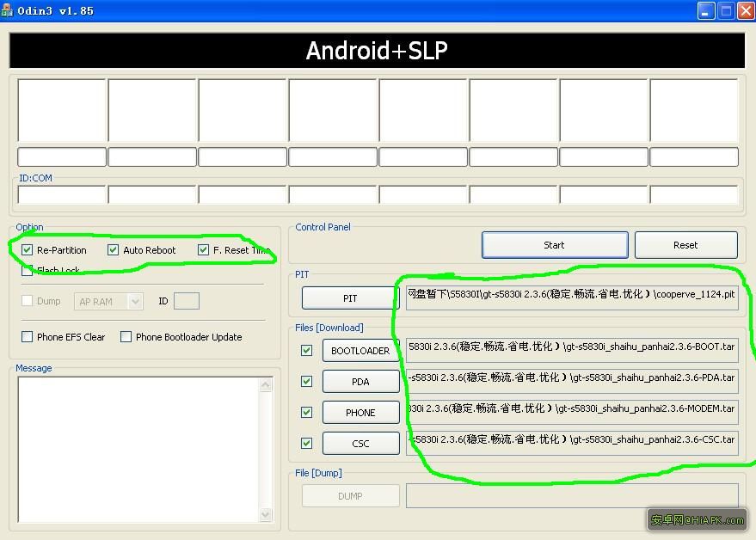Minimize the Odin3 window
Image resolution: width=756 pixels, height=540 pixels.
pos(706,10)
